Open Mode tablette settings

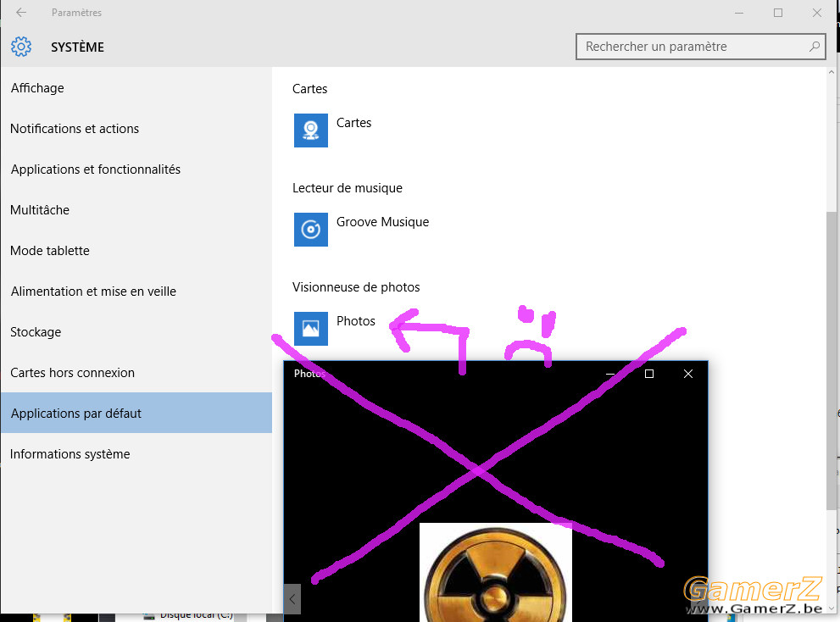click(x=136, y=251)
